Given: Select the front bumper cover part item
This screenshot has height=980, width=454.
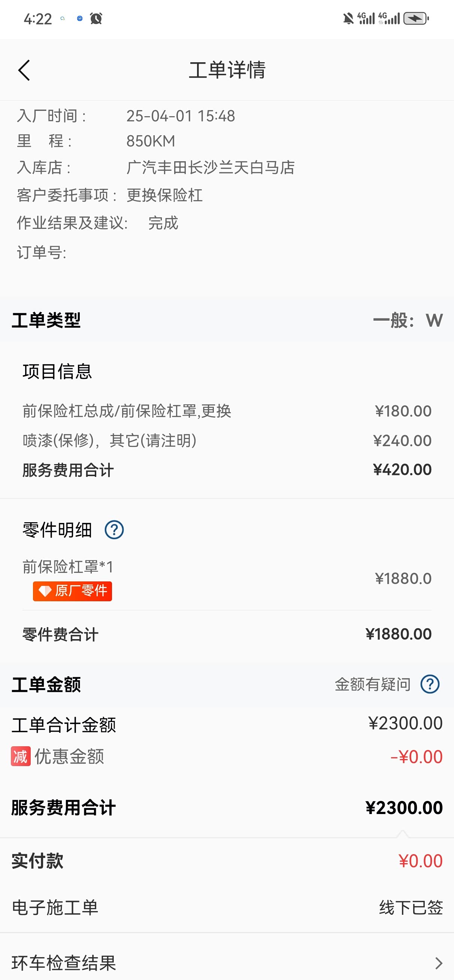Looking at the screenshot, I should 68,566.
